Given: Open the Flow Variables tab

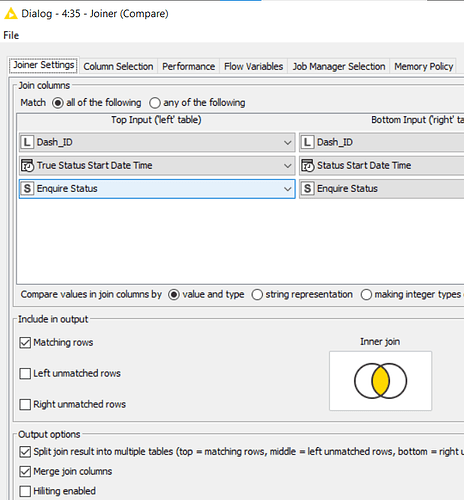Looking at the screenshot, I should coord(253,66).
